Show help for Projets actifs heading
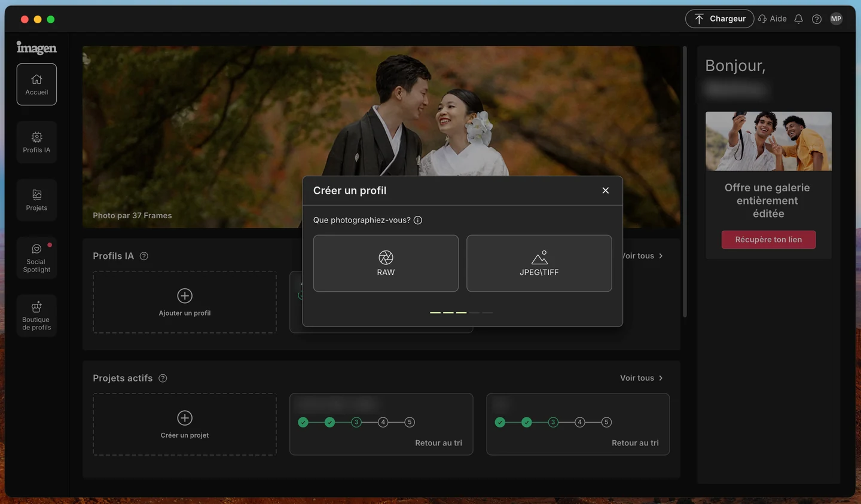This screenshot has width=861, height=504. 163,378
